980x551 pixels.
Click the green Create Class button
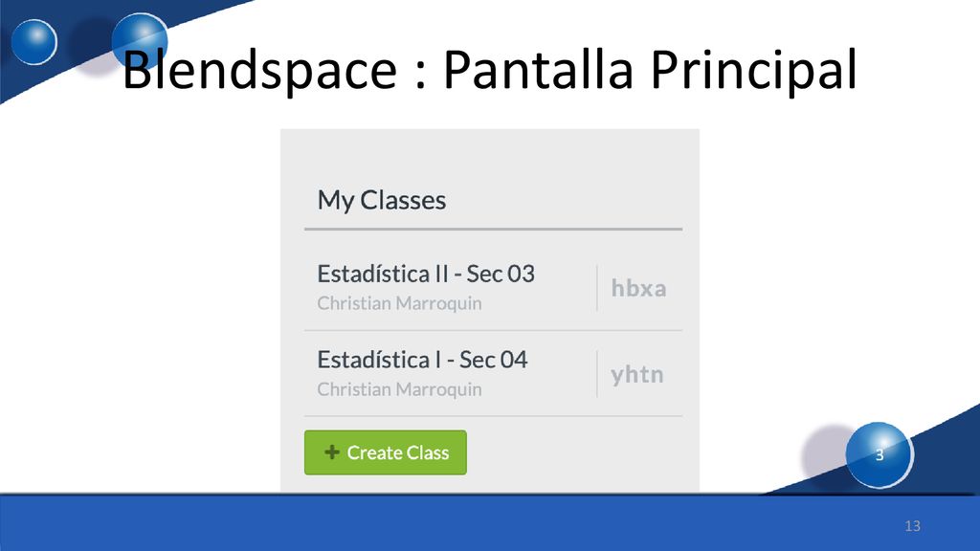pyautogui.click(x=385, y=452)
